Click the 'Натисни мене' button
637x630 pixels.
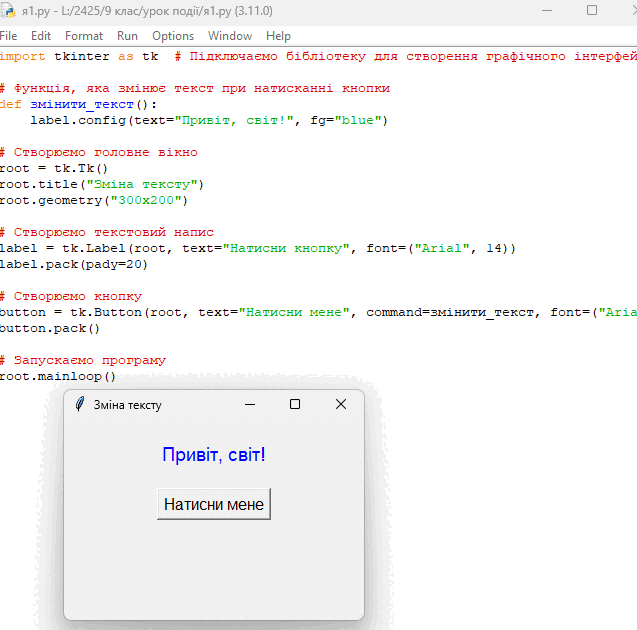[214, 504]
